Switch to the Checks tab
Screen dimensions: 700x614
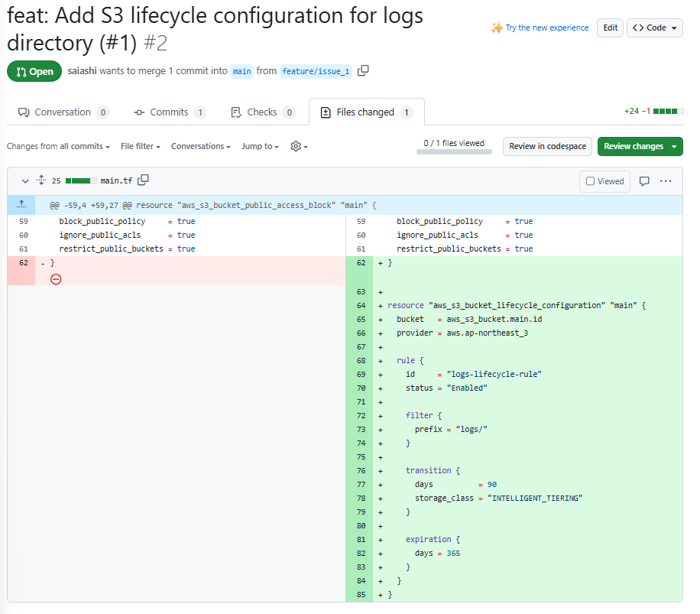(263, 112)
